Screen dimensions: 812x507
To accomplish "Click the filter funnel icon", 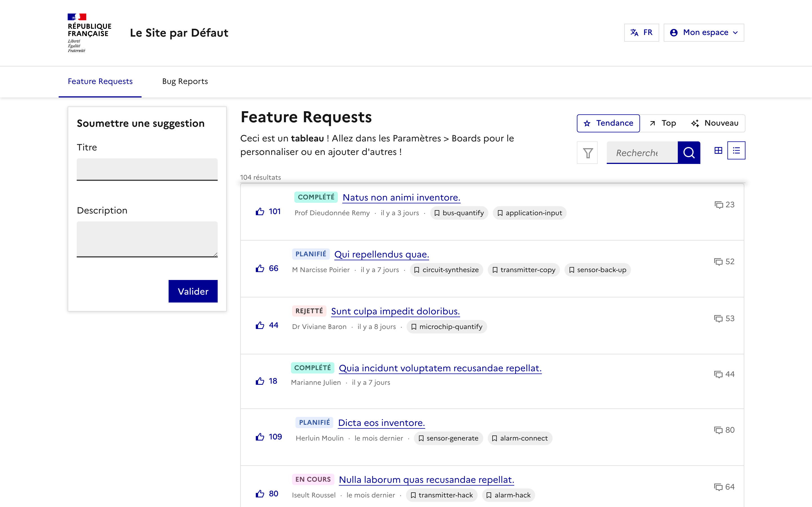I will (587, 153).
